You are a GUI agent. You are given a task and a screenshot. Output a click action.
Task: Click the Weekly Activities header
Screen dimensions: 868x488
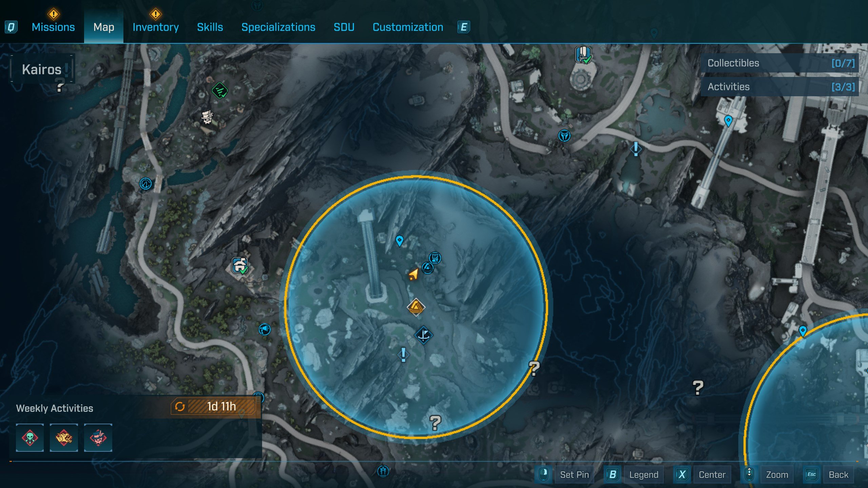55,408
